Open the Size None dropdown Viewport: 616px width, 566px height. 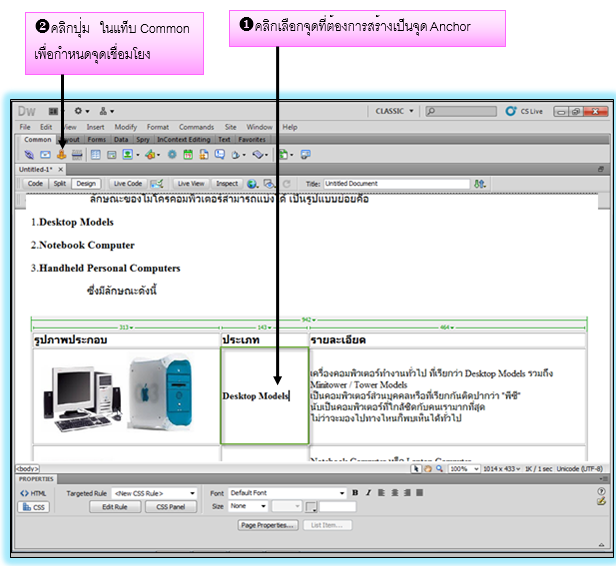(248, 506)
